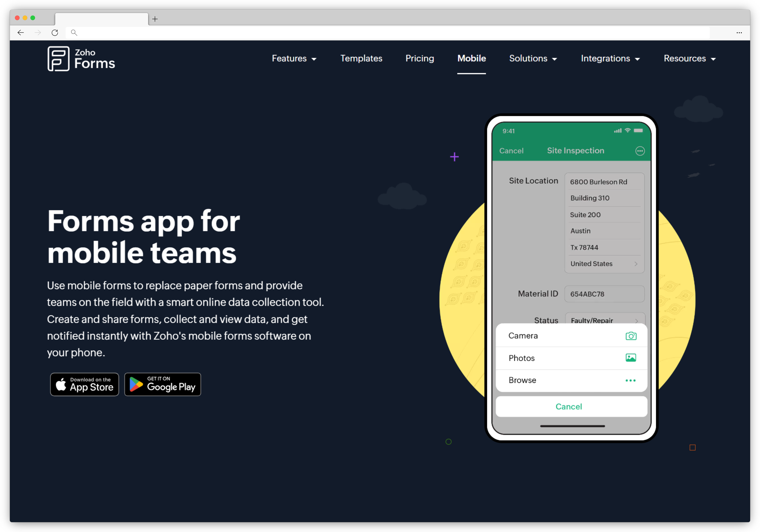
Task: Expand the Solutions dropdown
Action: (533, 58)
